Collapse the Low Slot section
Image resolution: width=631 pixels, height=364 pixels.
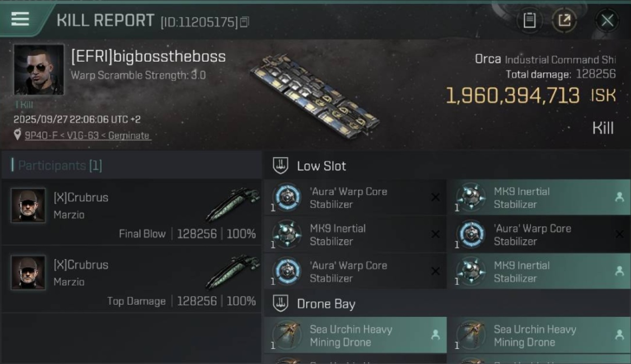click(x=281, y=166)
